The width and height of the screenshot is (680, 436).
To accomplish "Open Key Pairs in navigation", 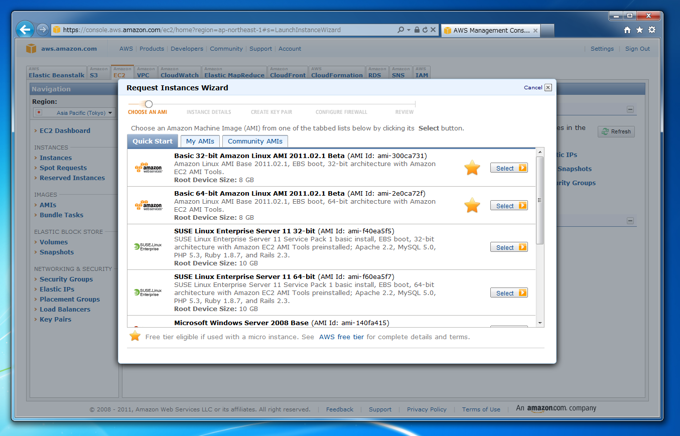I will pos(55,319).
